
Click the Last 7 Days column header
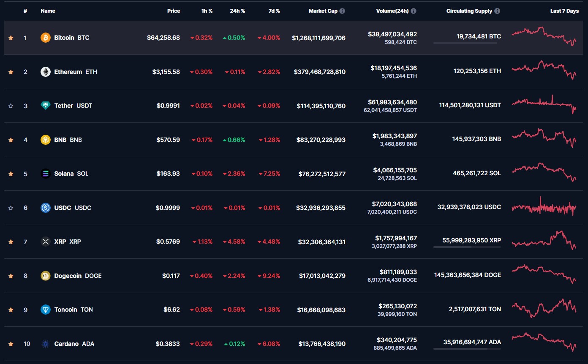click(564, 11)
